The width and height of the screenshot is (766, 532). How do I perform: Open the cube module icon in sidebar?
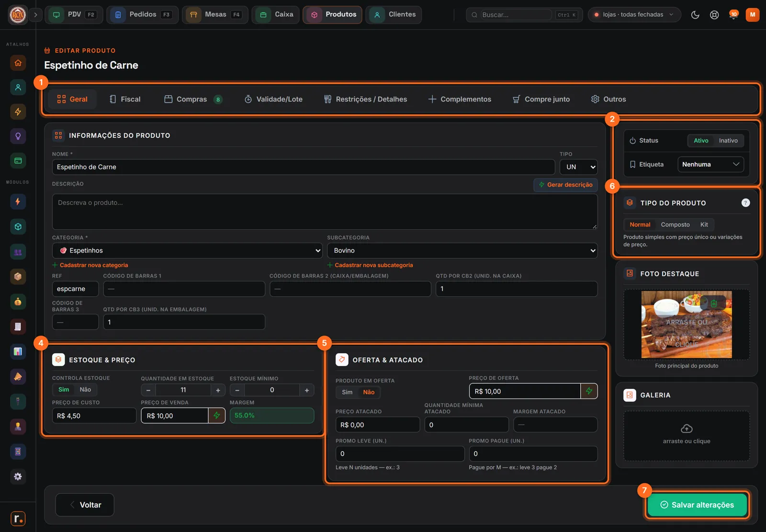(18, 227)
